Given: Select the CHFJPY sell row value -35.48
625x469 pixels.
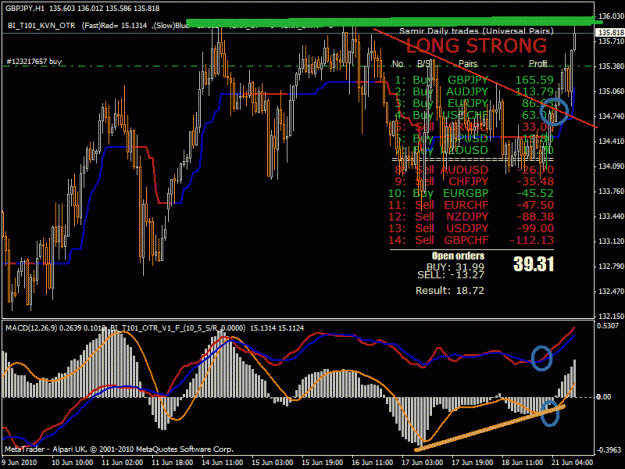Looking at the screenshot, I should 535,182.
